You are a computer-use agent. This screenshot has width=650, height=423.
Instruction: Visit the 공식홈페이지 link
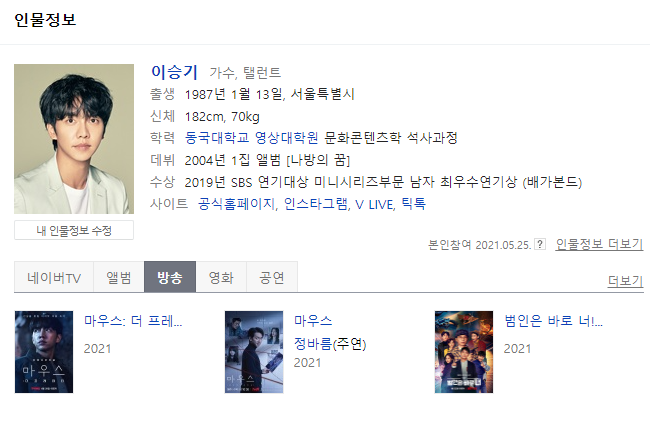click(236, 204)
